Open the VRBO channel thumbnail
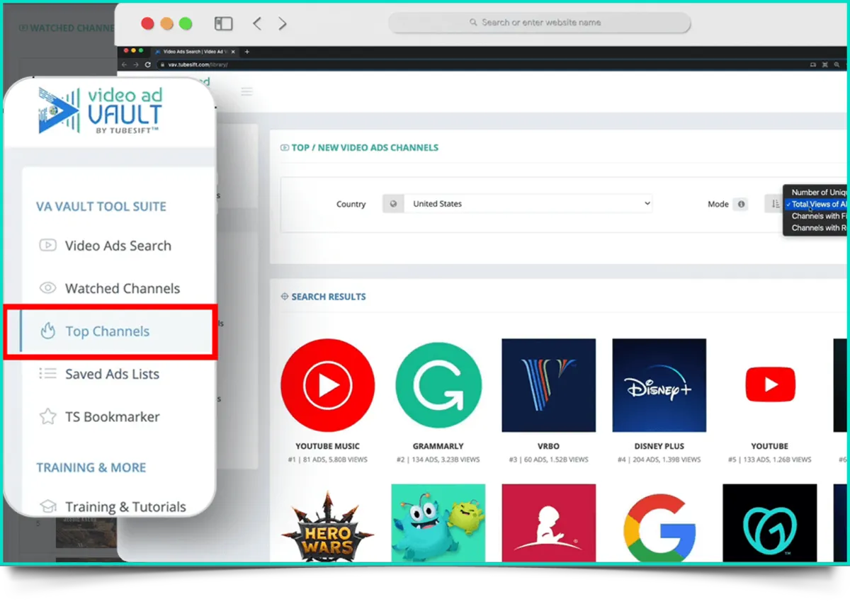 [x=548, y=385]
